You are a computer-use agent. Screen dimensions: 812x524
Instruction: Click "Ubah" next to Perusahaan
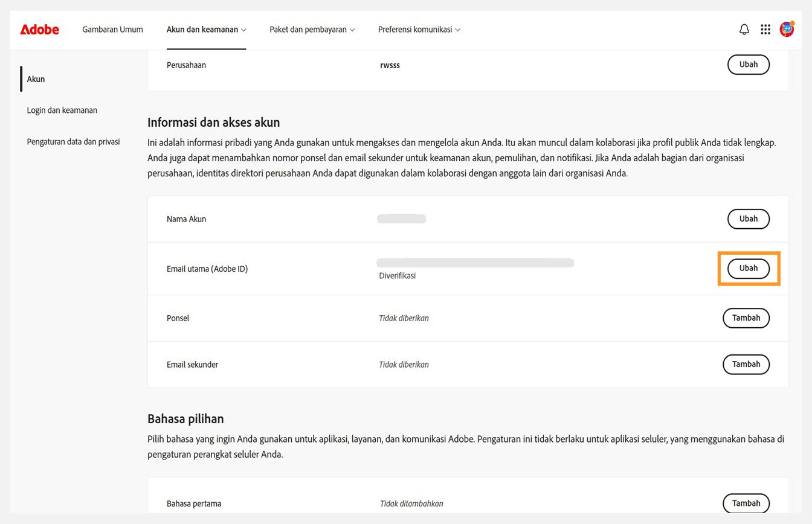pos(748,64)
